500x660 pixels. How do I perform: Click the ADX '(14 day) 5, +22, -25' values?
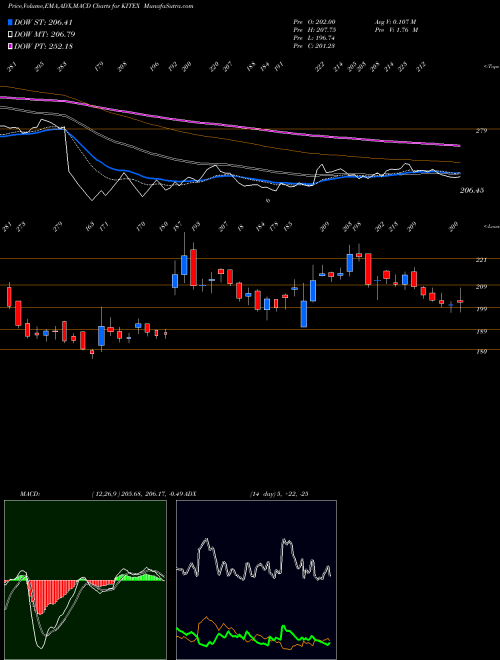coord(279,494)
